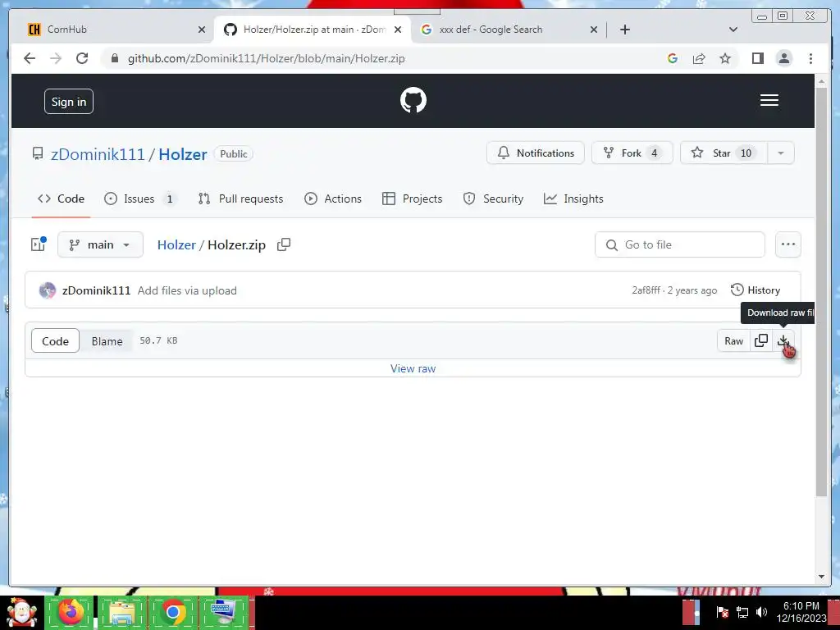Open Notifications for the repository
This screenshot has width=840, height=630.
[x=535, y=153]
